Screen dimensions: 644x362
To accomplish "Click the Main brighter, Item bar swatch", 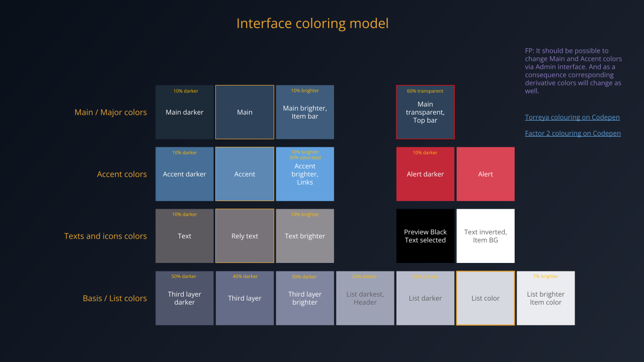I will tap(305, 112).
